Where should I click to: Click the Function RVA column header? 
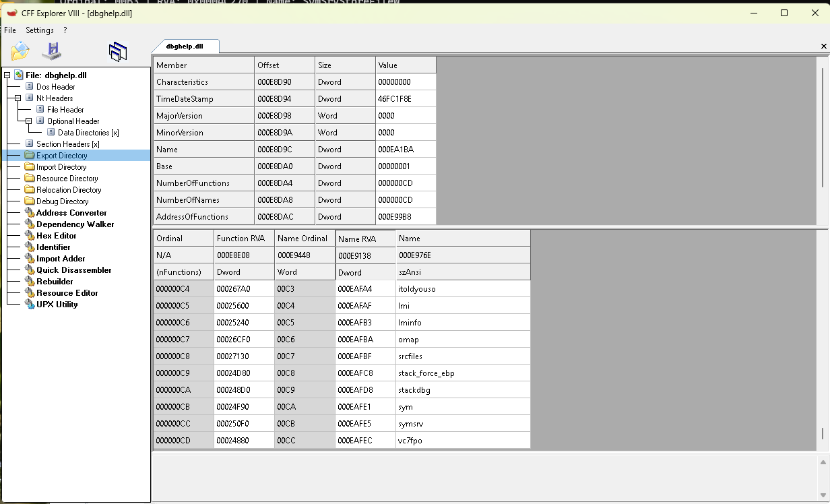(x=244, y=238)
